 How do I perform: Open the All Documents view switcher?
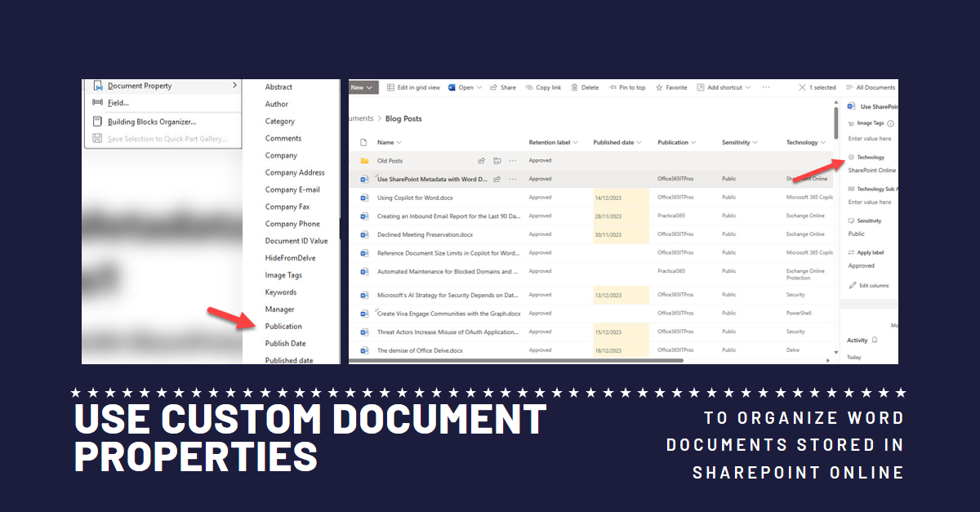(871, 87)
